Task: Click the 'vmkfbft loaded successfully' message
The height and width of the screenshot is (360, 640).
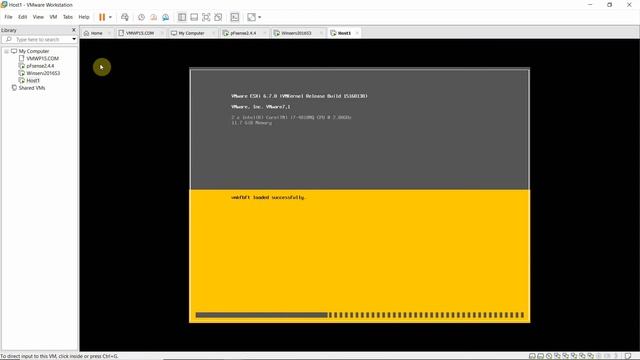Action: pos(268,198)
